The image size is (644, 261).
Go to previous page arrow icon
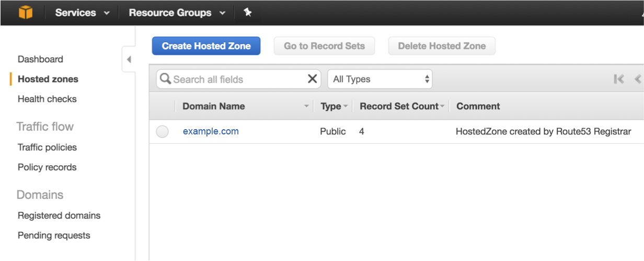click(x=638, y=79)
